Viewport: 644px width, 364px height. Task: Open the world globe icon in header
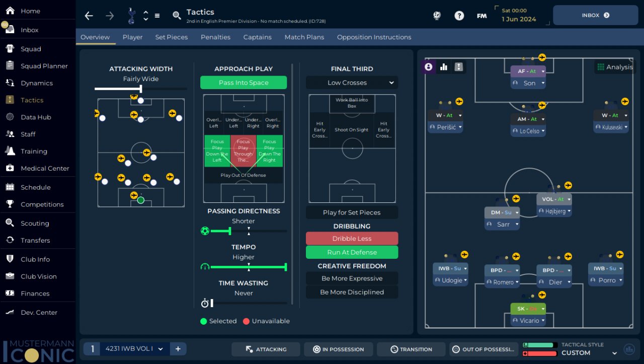pyautogui.click(x=437, y=16)
